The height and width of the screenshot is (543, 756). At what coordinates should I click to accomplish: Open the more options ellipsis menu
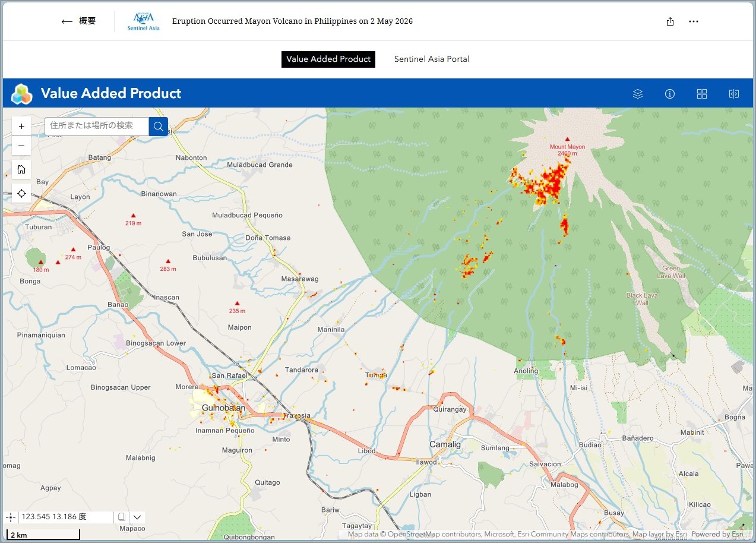point(694,21)
